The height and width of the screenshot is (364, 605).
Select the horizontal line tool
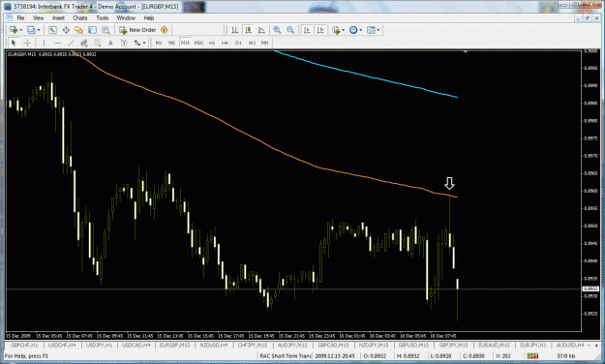(x=57, y=43)
